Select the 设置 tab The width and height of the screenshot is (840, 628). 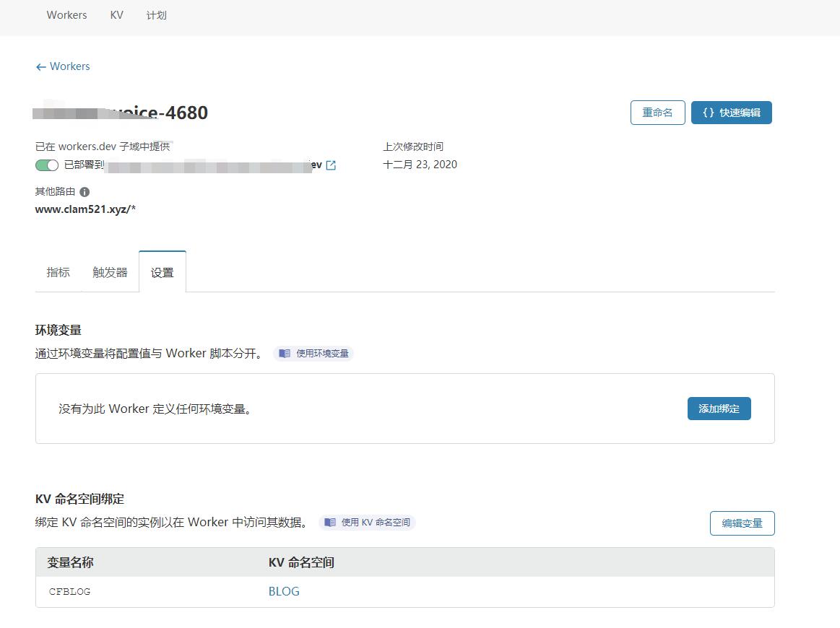tap(163, 273)
